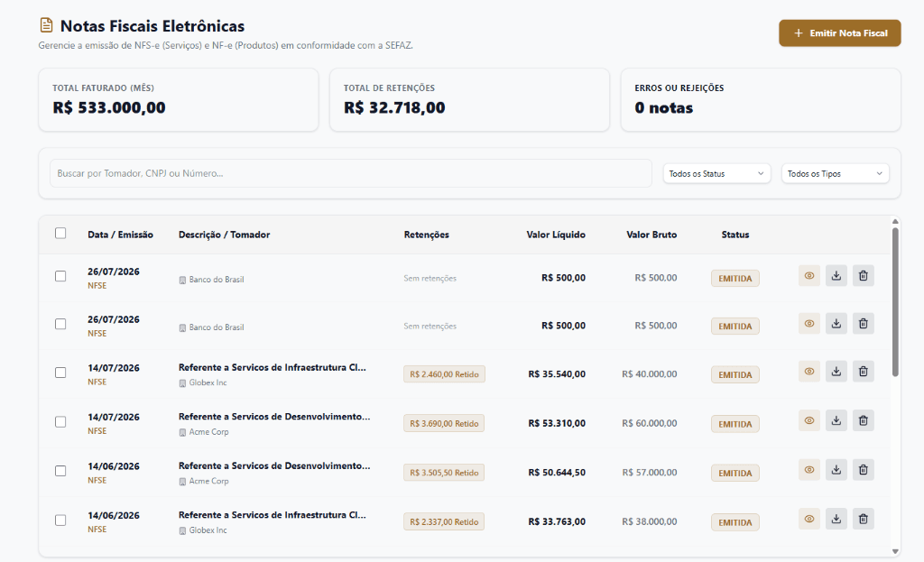Delete the Globex Inc R$ 40.000,00 invoice
The image size is (924, 562).
coord(864,372)
